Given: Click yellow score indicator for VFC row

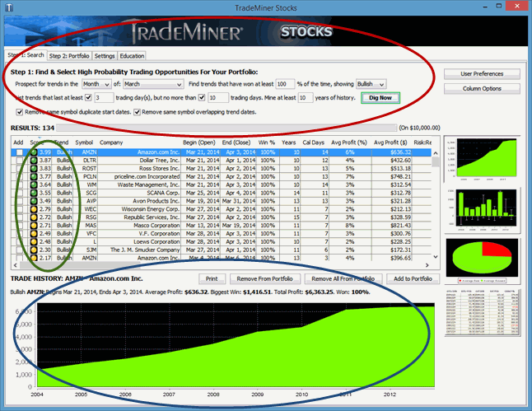Looking at the screenshot, I should pos(34,234).
